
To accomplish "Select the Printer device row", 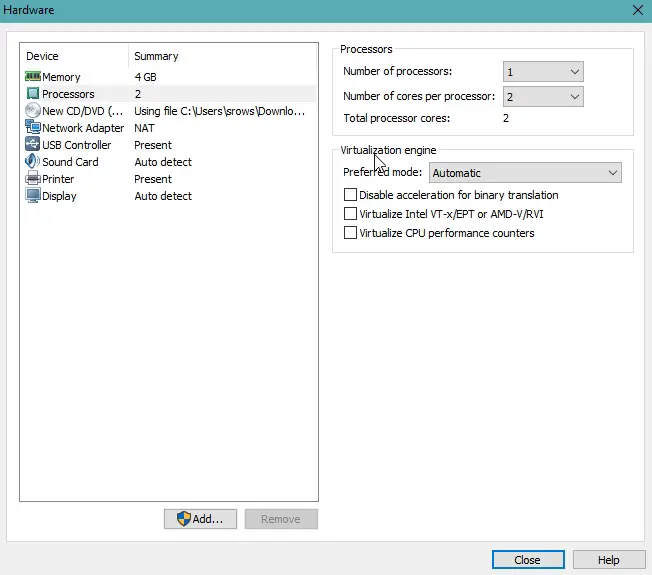I will point(170,179).
